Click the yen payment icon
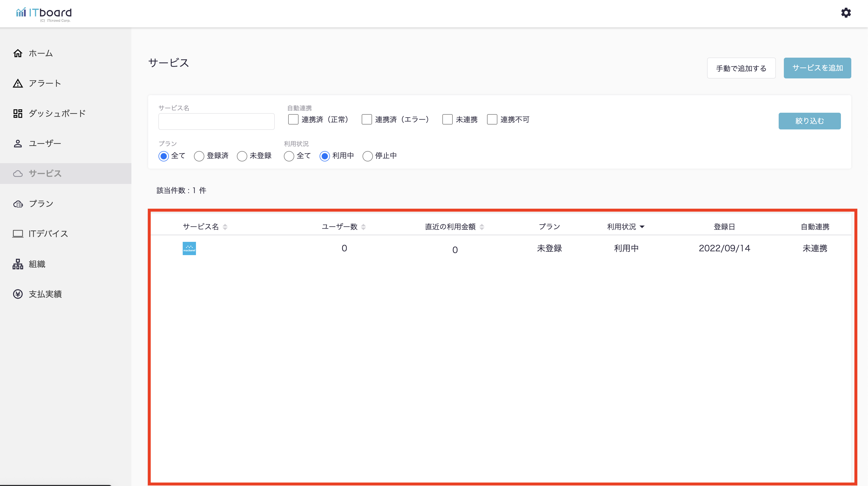Viewport: 868px width, 486px height. pos(18,294)
